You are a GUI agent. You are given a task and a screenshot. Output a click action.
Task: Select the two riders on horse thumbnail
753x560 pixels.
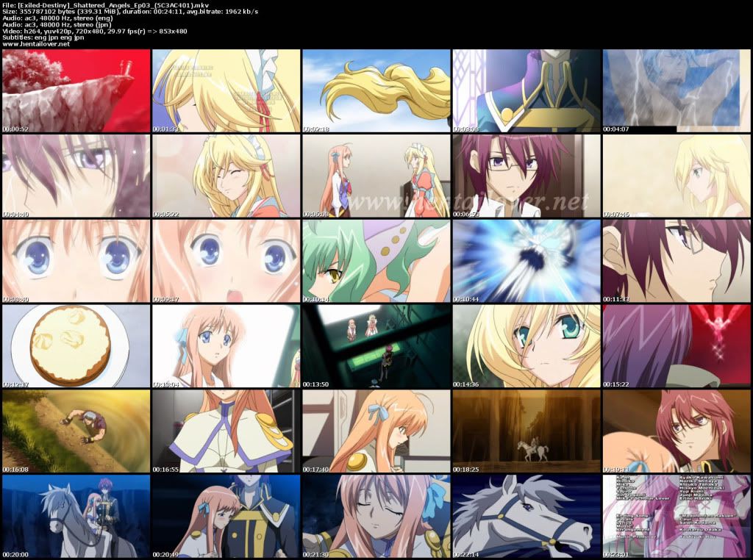coord(75,515)
